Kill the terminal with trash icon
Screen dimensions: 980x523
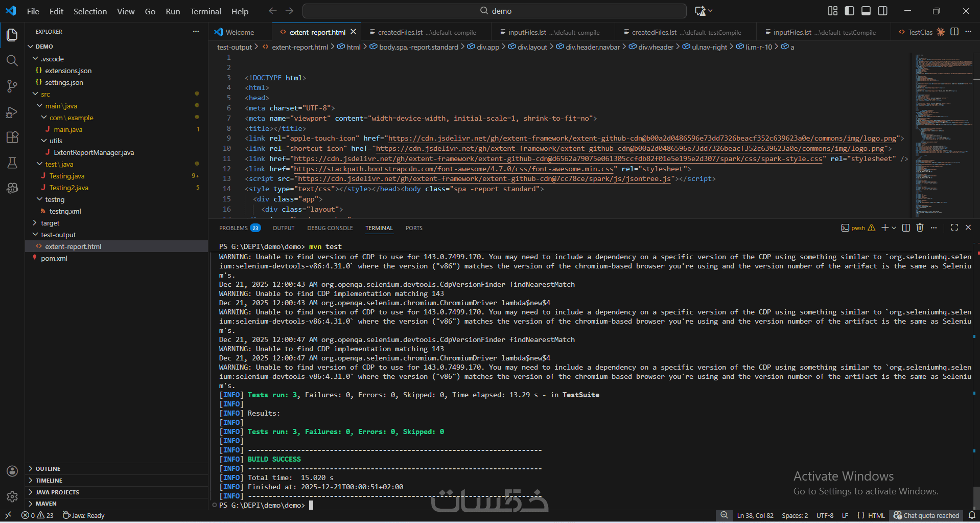pos(920,228)
